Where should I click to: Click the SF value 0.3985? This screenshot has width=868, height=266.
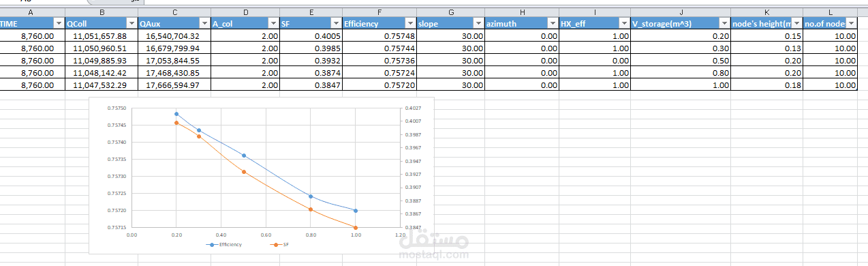311,48
